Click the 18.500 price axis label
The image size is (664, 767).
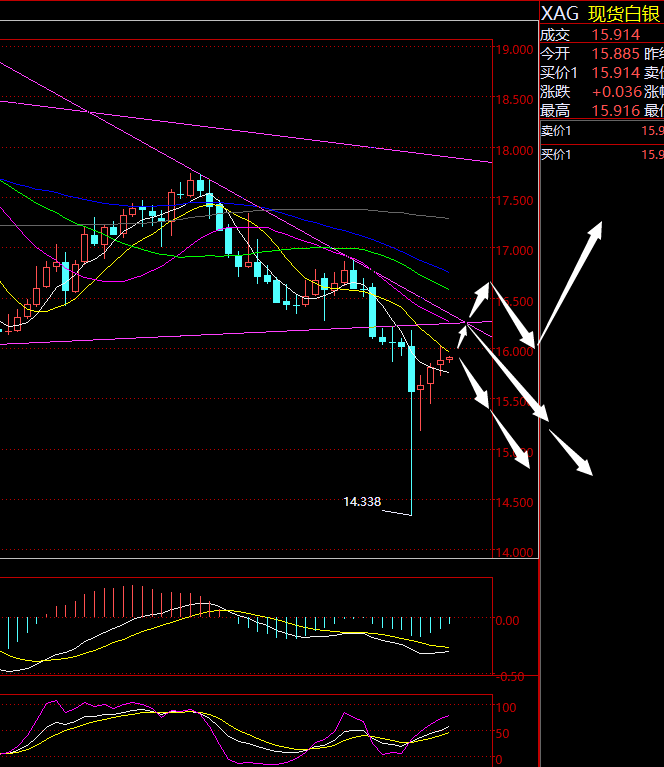(x=514, y=100)
